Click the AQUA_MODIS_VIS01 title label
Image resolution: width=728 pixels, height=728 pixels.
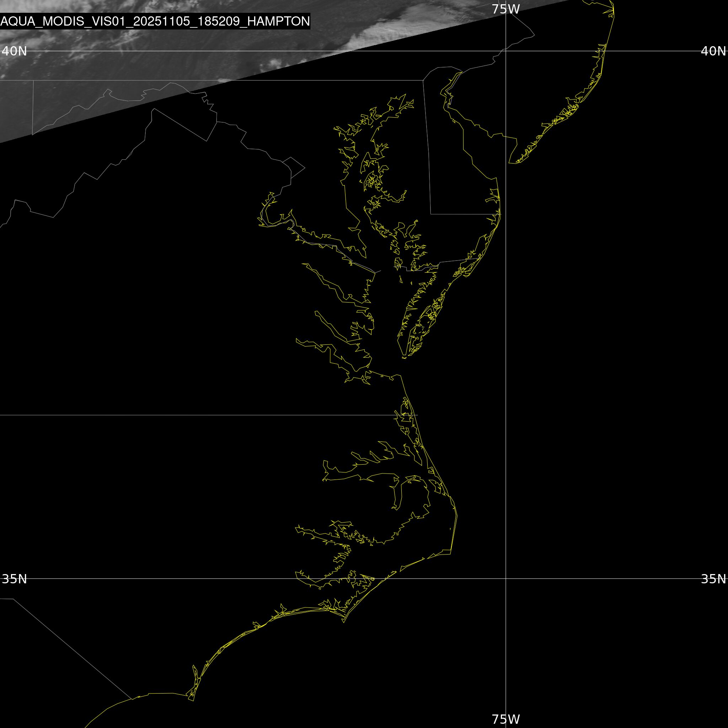pyautogui.click(x=155, y=21)
